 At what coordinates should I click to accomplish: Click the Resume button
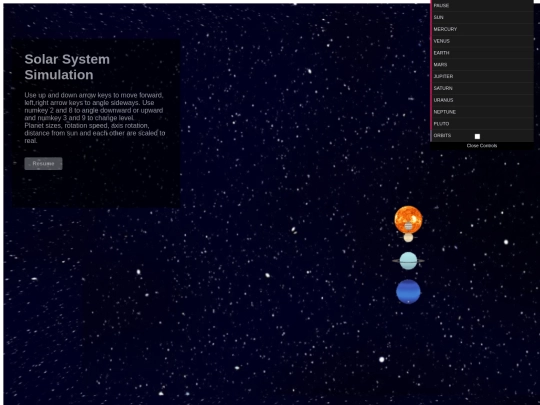pos(43,164)
